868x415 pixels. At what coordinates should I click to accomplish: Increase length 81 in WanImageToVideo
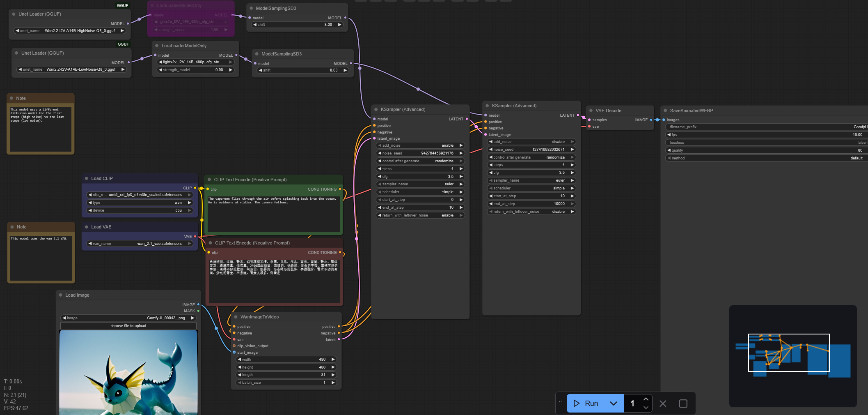tap(333, 375)
